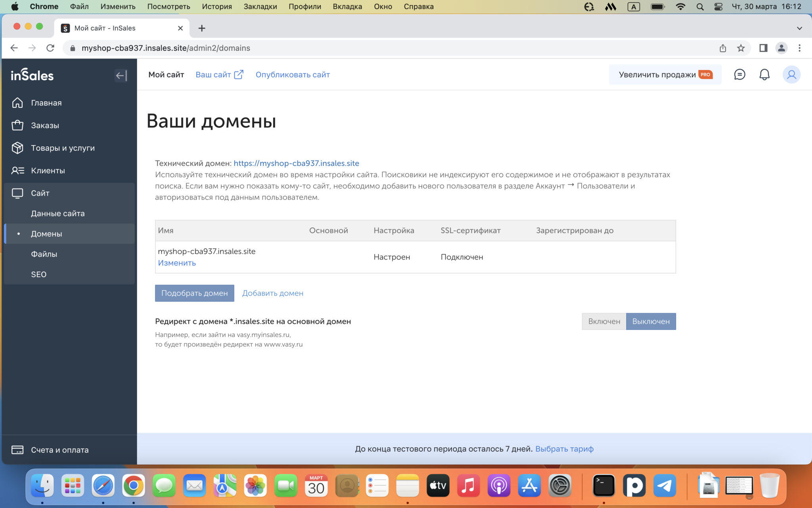Open Заказы section in sidebar
The width and height of the screenshot is (812, 508).
pos(45,125)
